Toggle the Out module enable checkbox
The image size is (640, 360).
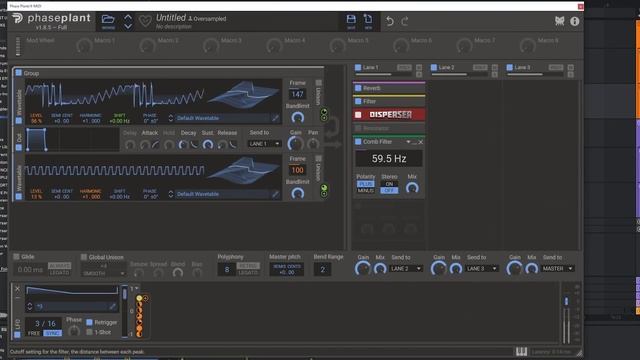[x=19, y=147]
